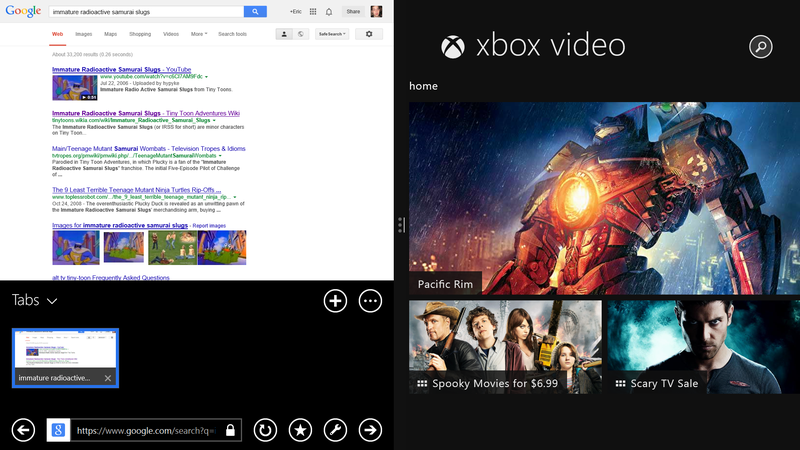
Task: Open the More search menu
Action: point(199,34)
